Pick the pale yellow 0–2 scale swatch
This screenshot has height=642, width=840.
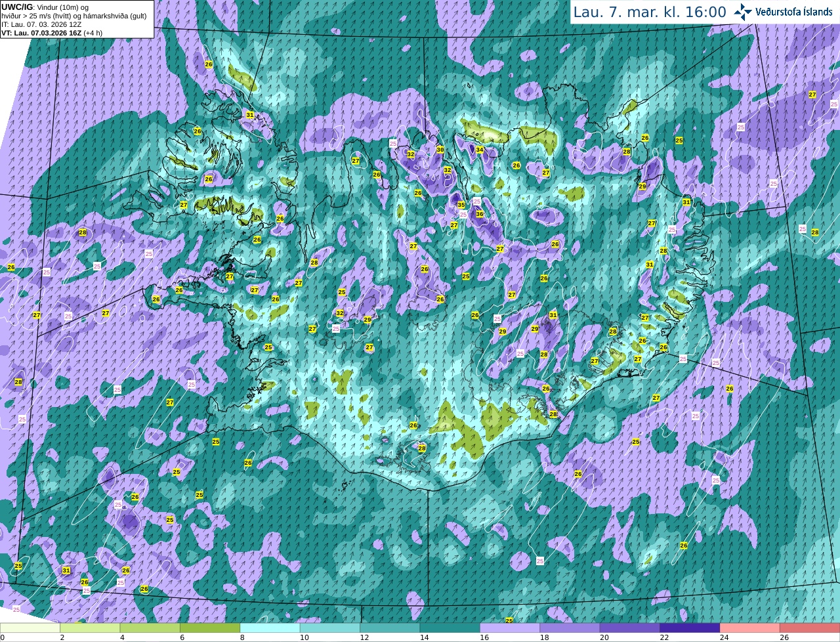pyautogui.click(x=30, y=628)
